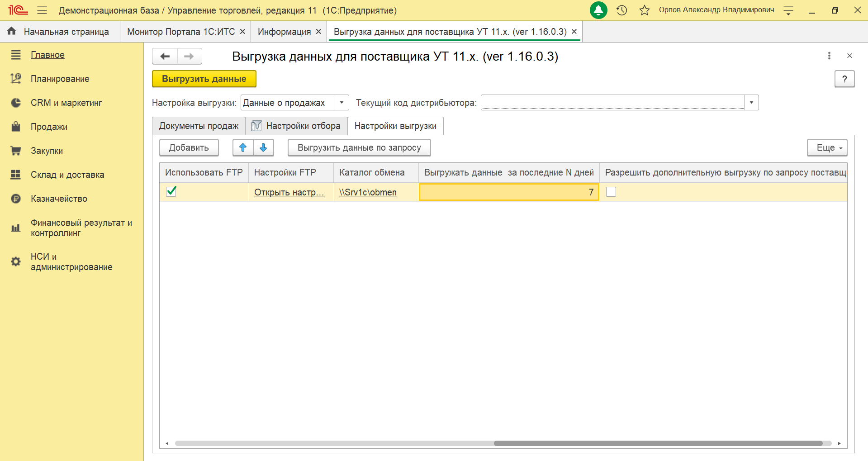
Task: Go to home page icon
Action: pyautogui.click(x=12, y=31)
